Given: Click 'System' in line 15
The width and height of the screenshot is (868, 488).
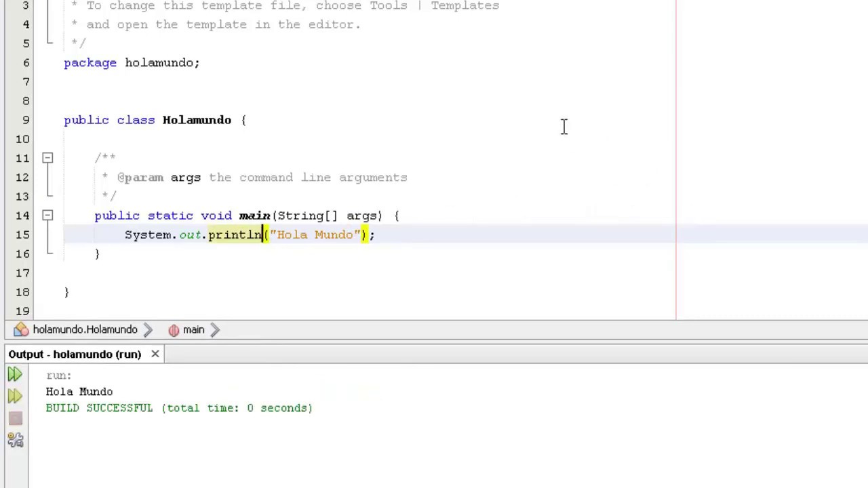Looking at the screenshot, I should (148, 235).
